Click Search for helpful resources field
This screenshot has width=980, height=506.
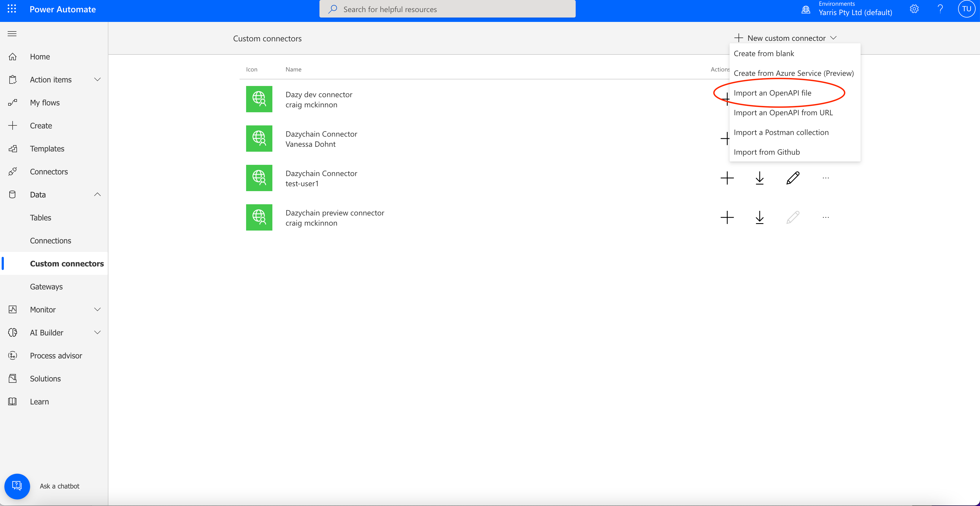coord(447,9)
